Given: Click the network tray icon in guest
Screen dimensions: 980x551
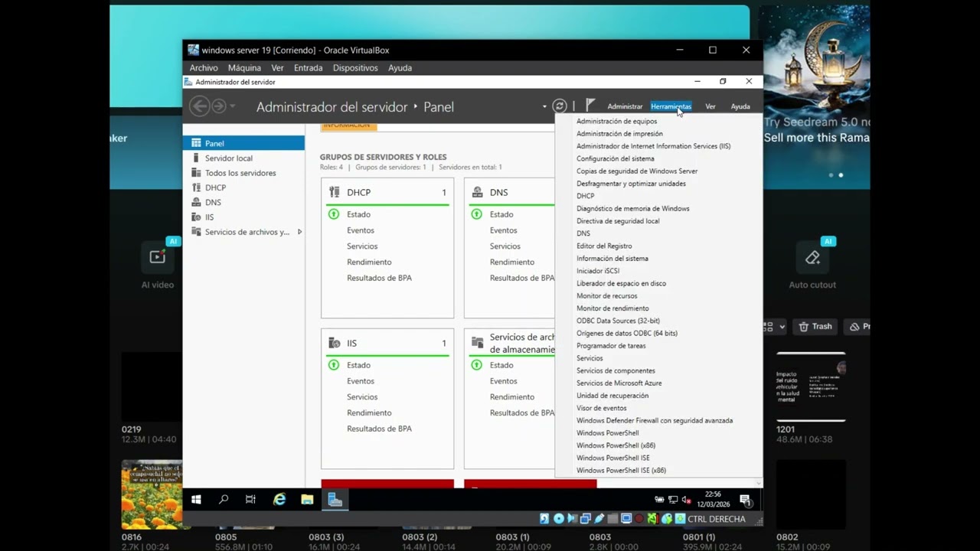Looking at the screenshot, I should [673, 500].
